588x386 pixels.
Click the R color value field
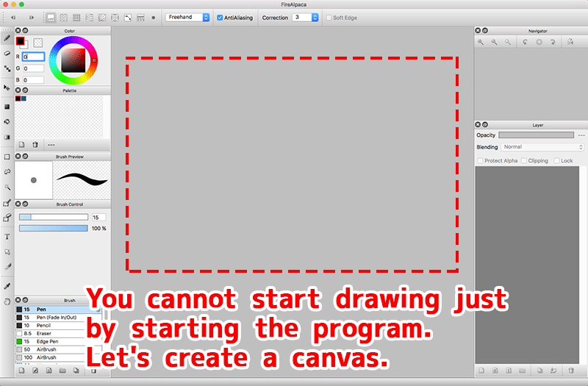[x=33, y=57]
